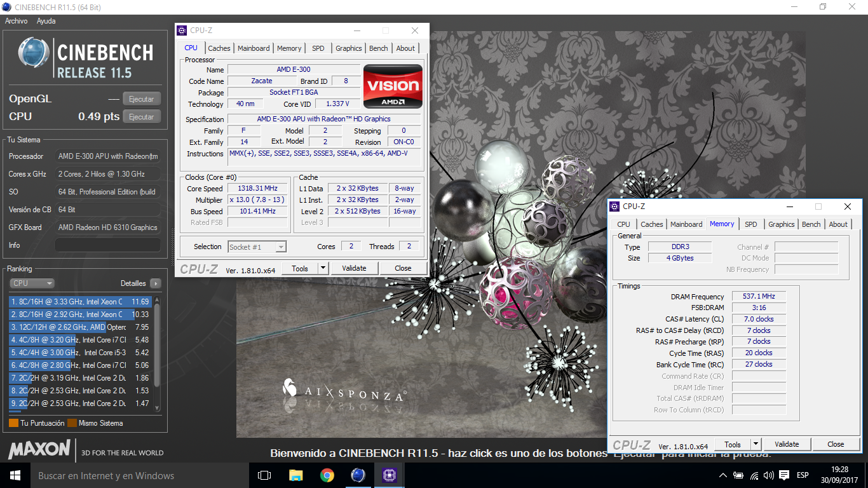Click the Core Speed value 1318.31 MHz
This screenshot has width=868, height=488.
pos(259,189)
